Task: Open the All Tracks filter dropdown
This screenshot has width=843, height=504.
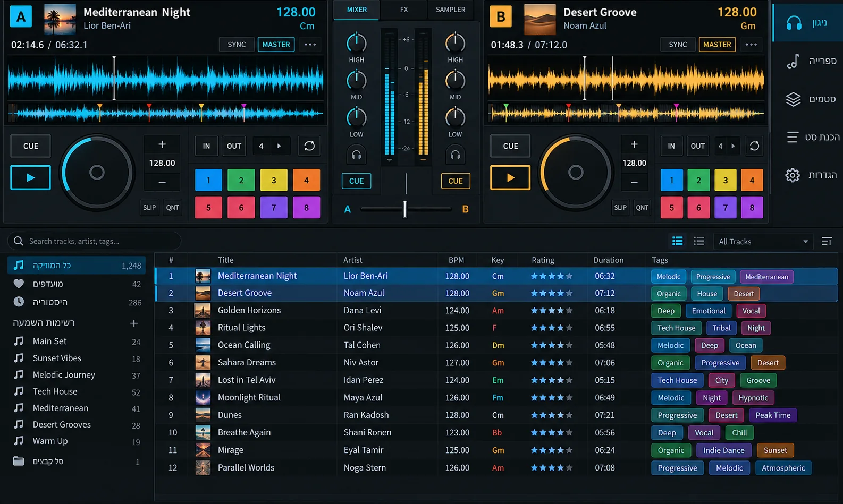Action: click(x=763, y=242)
